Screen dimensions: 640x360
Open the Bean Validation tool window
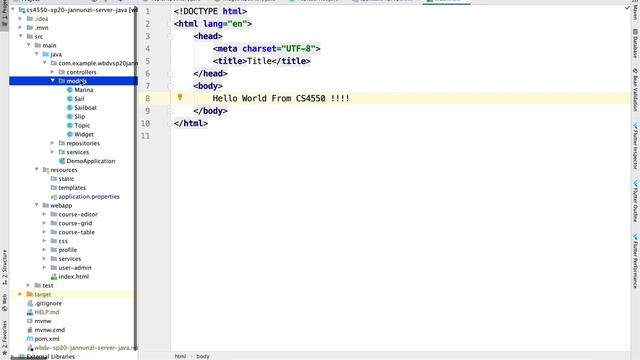click(635, 90)
